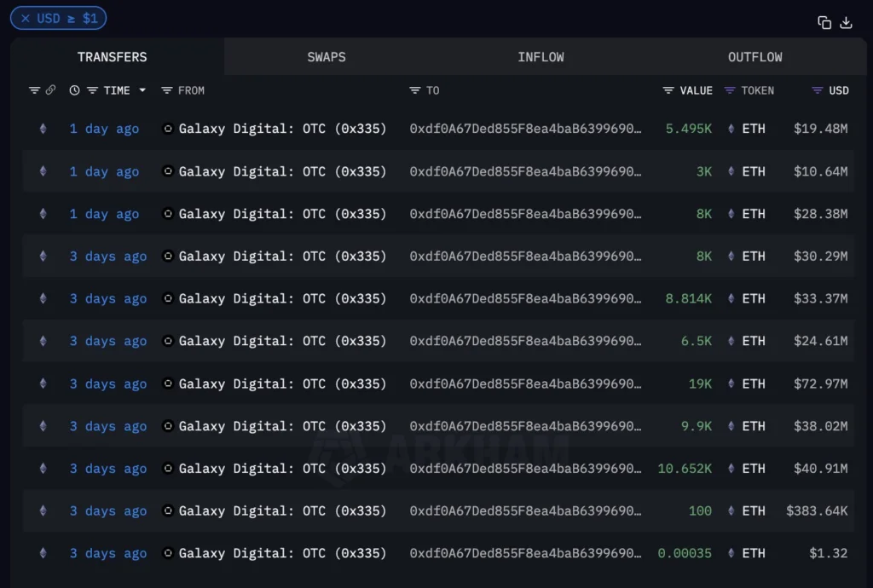Open the '1 day ago' timestamp of the 3K ETH transfer

(x=104, y=171)
